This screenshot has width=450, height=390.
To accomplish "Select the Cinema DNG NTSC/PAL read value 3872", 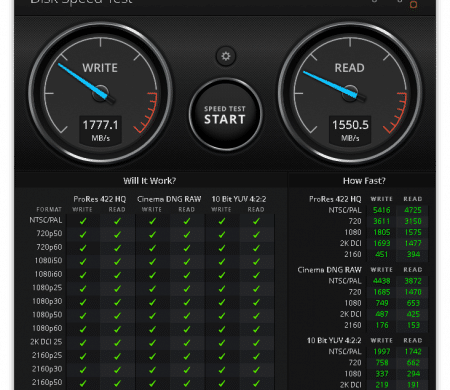I will [413, 281].
